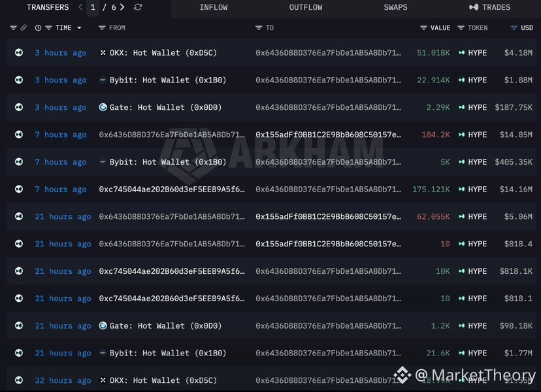Viewport: 541px width, 392px height.
Task: Click the clock icon beside TIME
Action: point(38,28)
